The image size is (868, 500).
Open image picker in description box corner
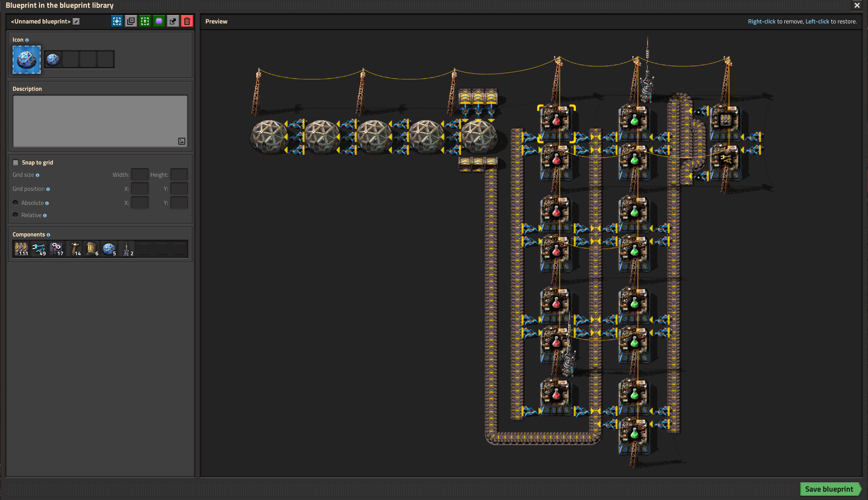point(182,141)
